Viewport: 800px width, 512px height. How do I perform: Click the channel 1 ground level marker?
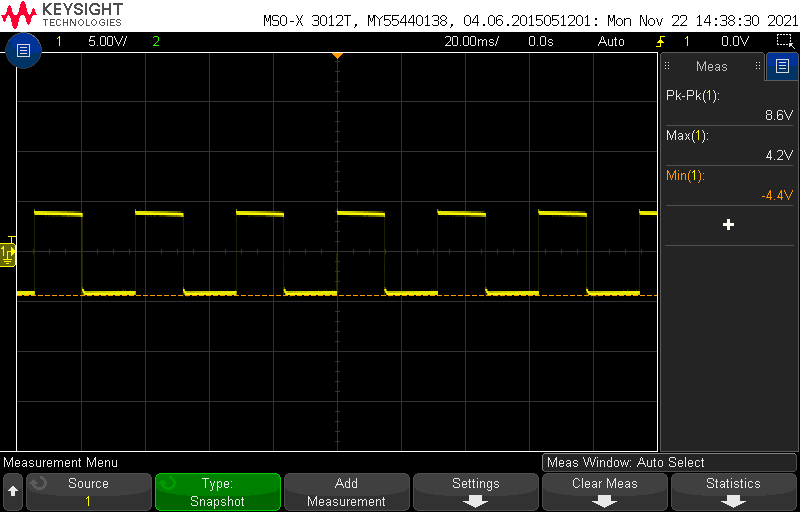(8, 254)
